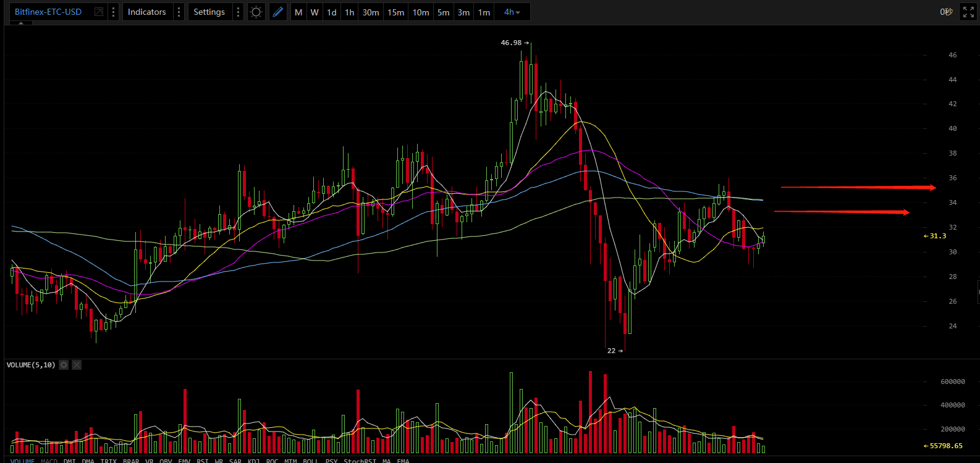Select the monthly M timeframe
The image size is (980, 463).
click(x=298, y=12)
